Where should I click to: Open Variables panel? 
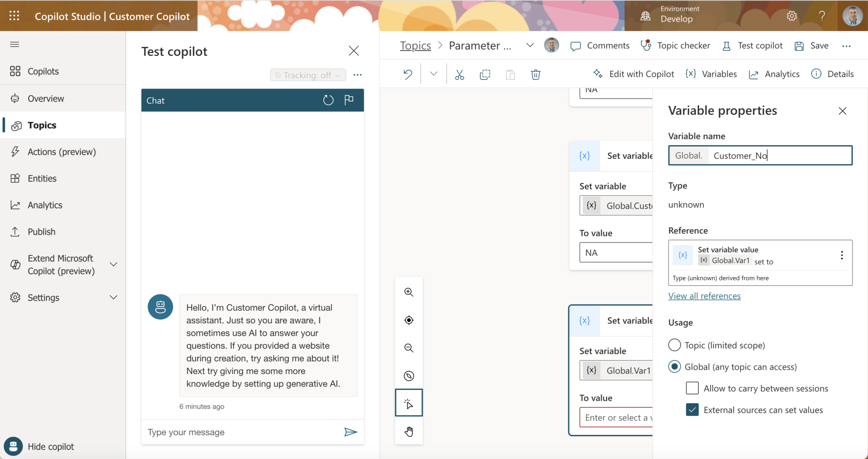point(711,74)
